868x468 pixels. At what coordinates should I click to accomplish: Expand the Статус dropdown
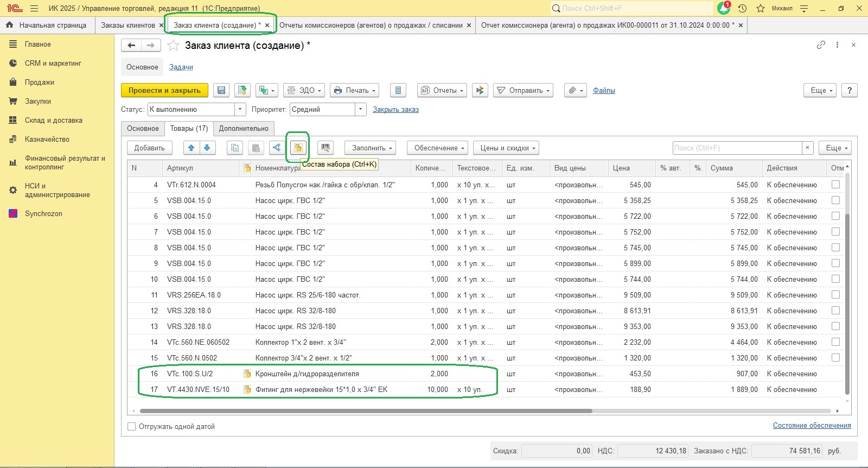(240, 110)
